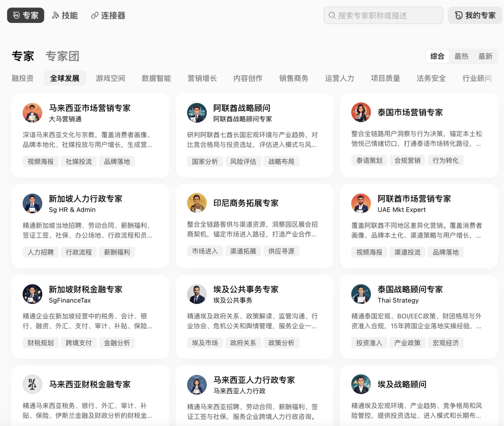Select the 行业顾问 category
Screen dimensions: 504x426
(477, 78)
